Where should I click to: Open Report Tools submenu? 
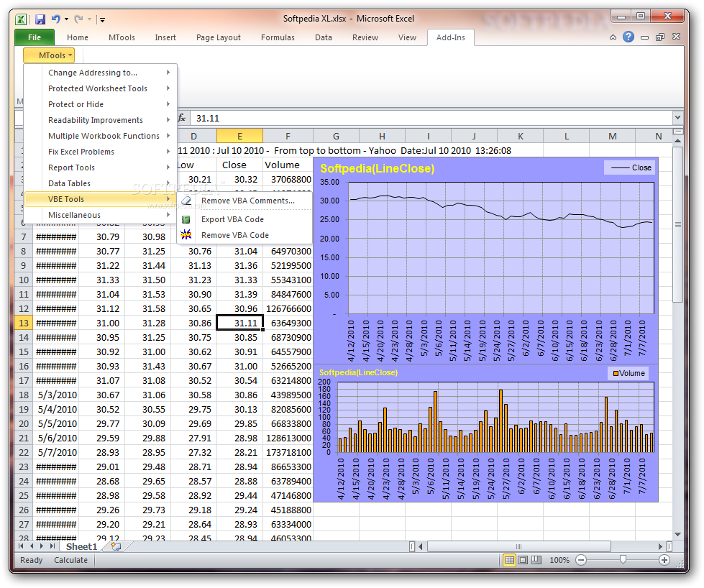coord(100,167)
